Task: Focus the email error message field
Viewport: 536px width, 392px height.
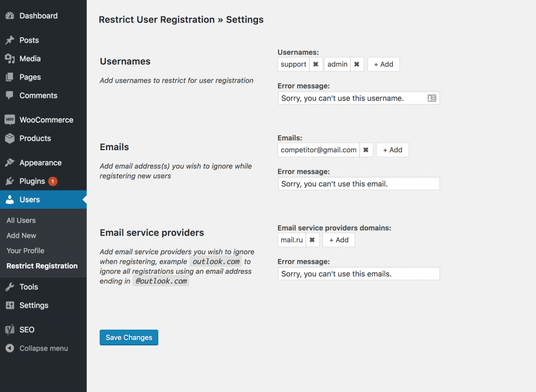Action: click(359, 184)
